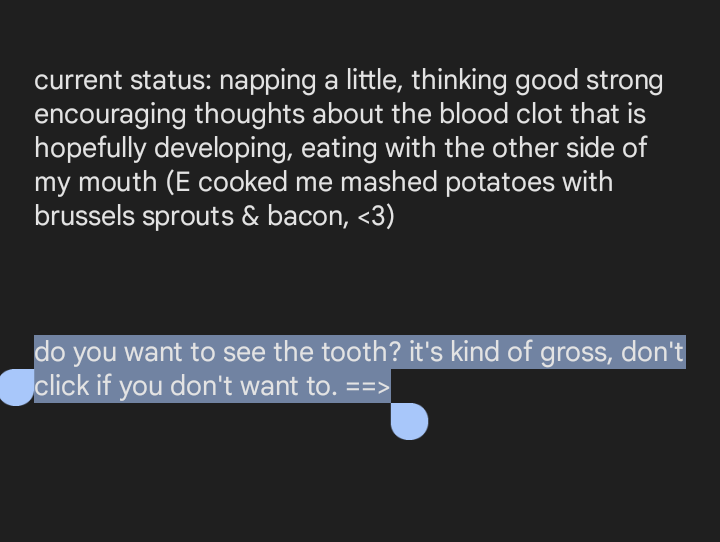Click the word 'napping' in first paragraph
The image size is (720, 542).
(268, 81)
